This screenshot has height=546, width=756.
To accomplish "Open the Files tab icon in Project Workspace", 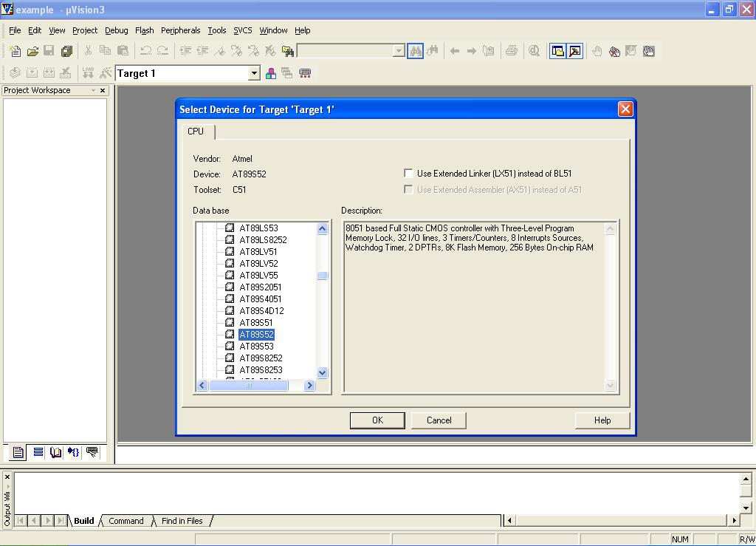I will click(18, 452).
